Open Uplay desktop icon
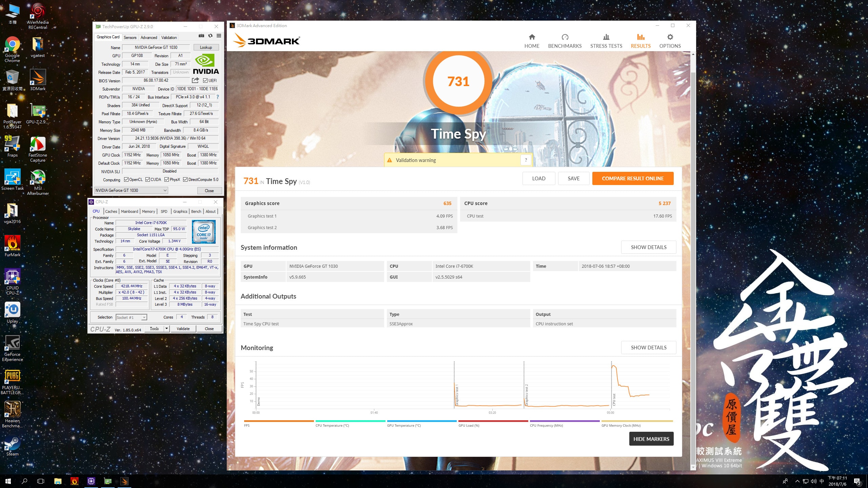 click(x=12, y=312)
